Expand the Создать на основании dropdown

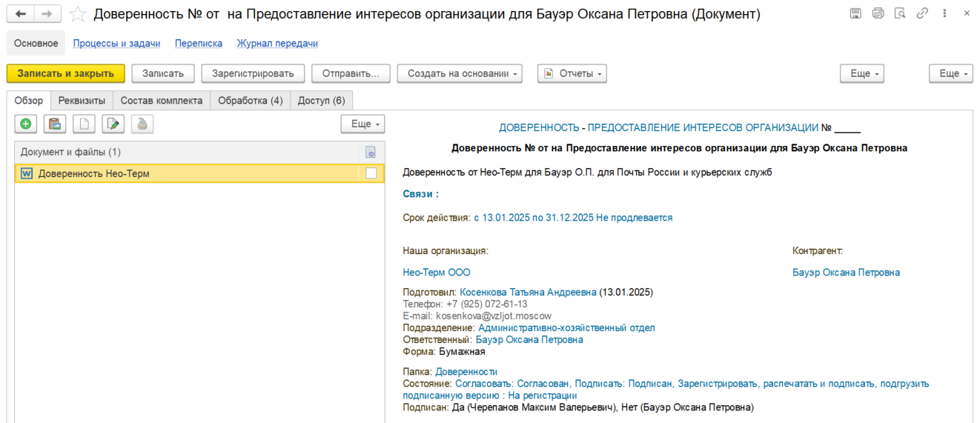tap(460, 73)
